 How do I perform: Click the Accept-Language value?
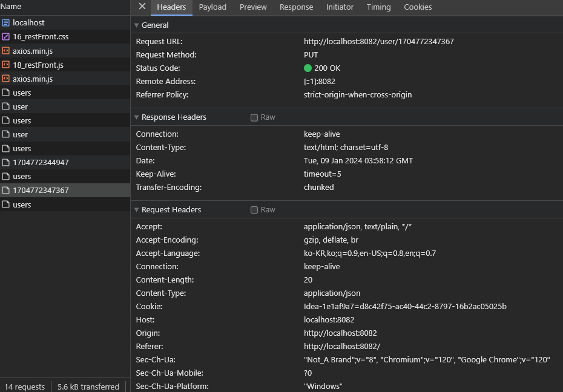pyautogui.click(x=370, y=253)
